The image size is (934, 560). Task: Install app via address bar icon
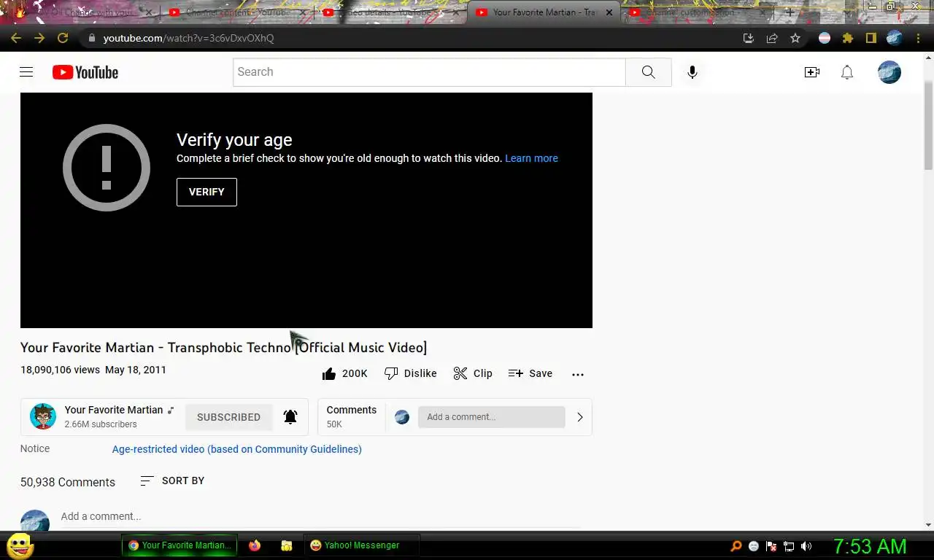click(x=749, y=38)
